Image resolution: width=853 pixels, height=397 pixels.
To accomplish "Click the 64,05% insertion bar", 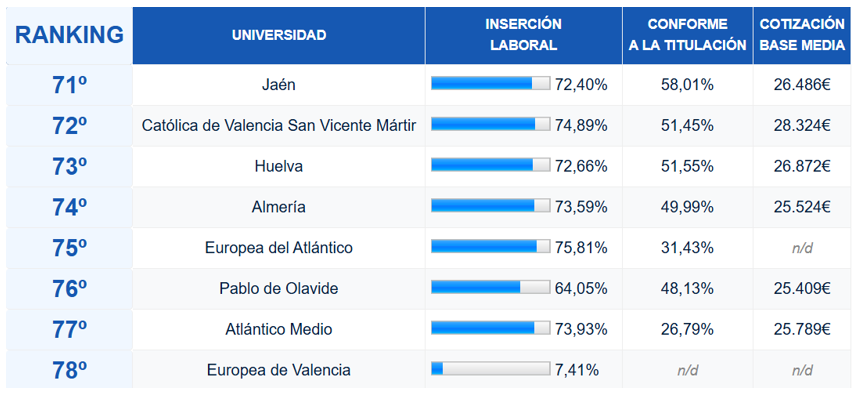I will (491, 287).
